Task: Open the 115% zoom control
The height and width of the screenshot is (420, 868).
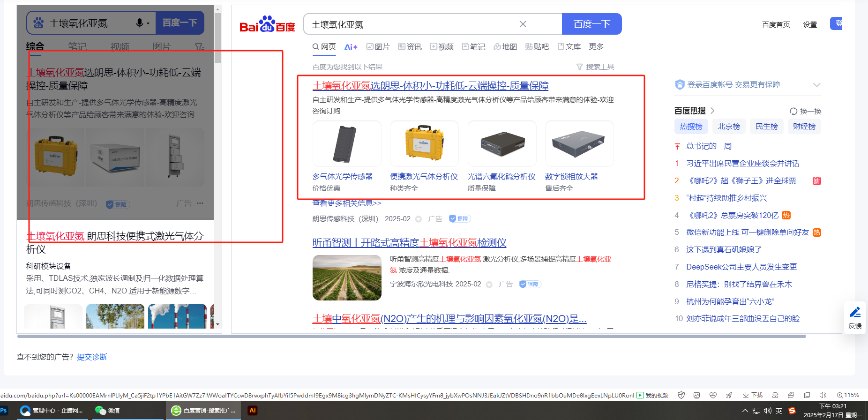Action: tap(848, 395)
